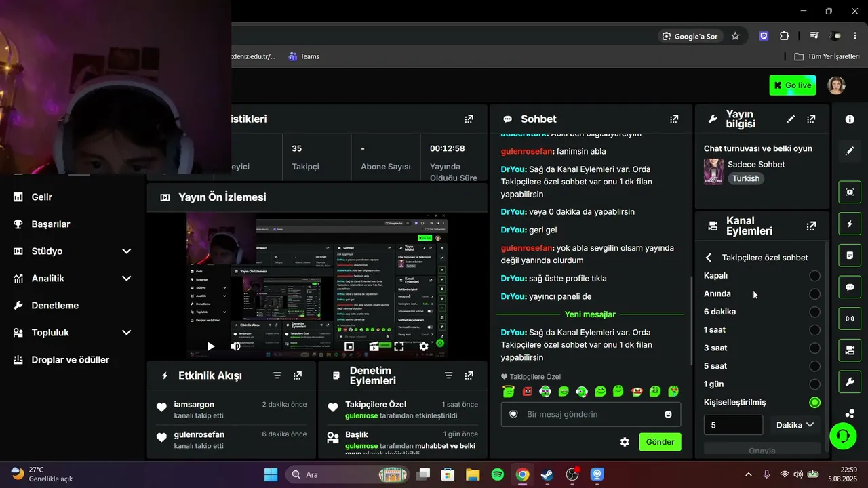Select the 3 saat radio option
Viewport: 868px width, 488px height.
814,348
